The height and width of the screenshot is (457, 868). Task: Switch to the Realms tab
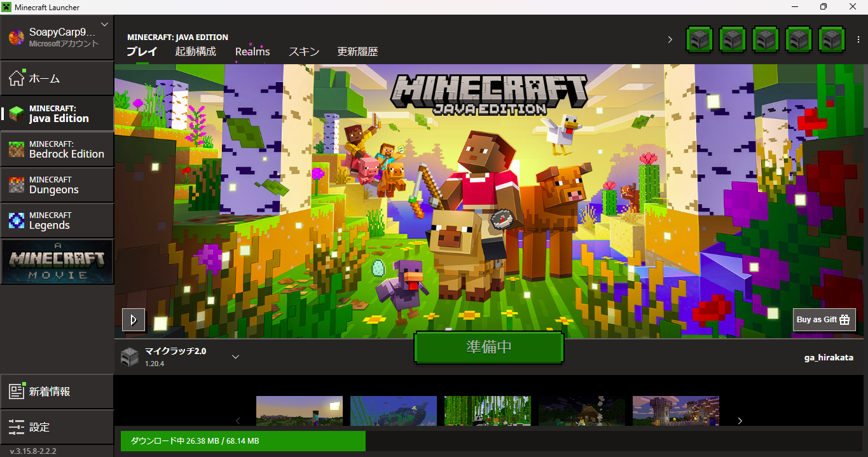pos(252,51)
